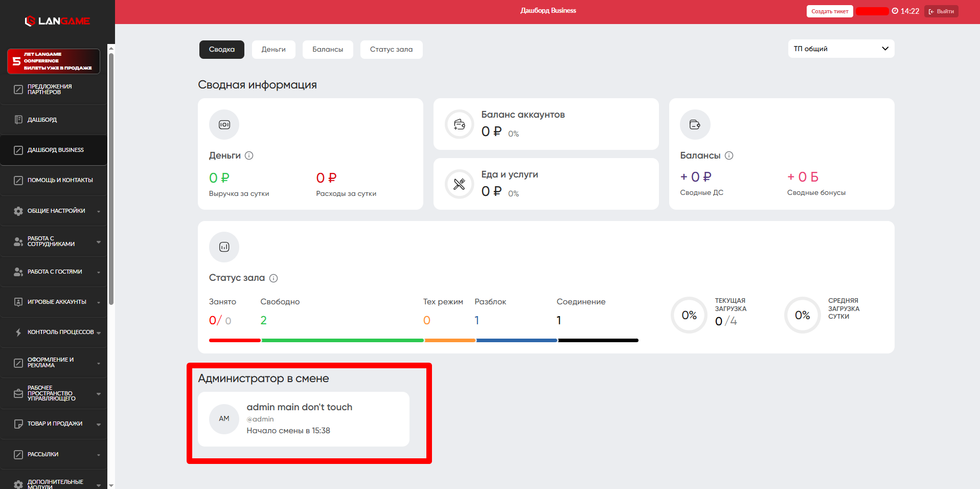
Task: Click the money banknote icon in Деньги card
Action: point(224,125)
